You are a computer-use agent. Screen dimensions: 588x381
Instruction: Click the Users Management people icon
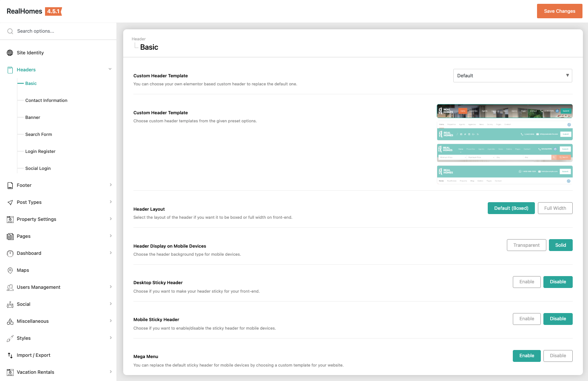[10, 288]
